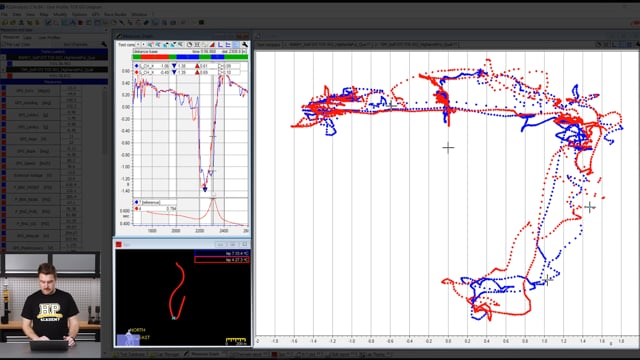Click the NORTH compass indicator in track map

[137, 330]
